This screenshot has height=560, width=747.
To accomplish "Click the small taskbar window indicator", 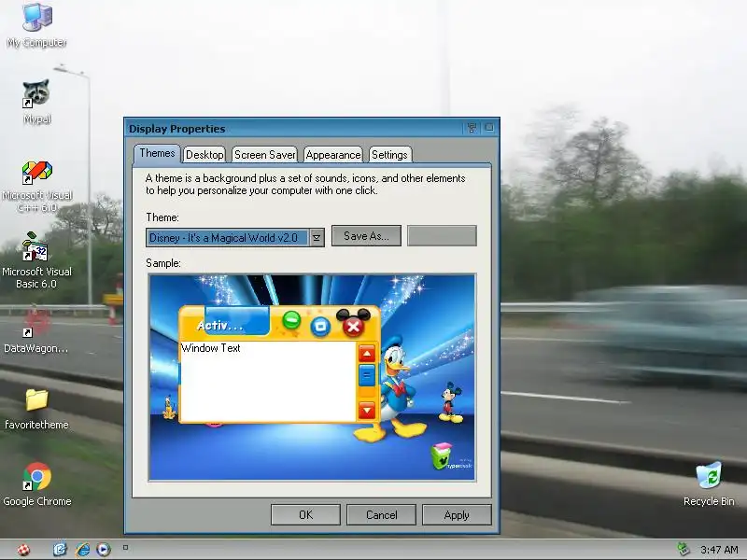I will point(125,548).
